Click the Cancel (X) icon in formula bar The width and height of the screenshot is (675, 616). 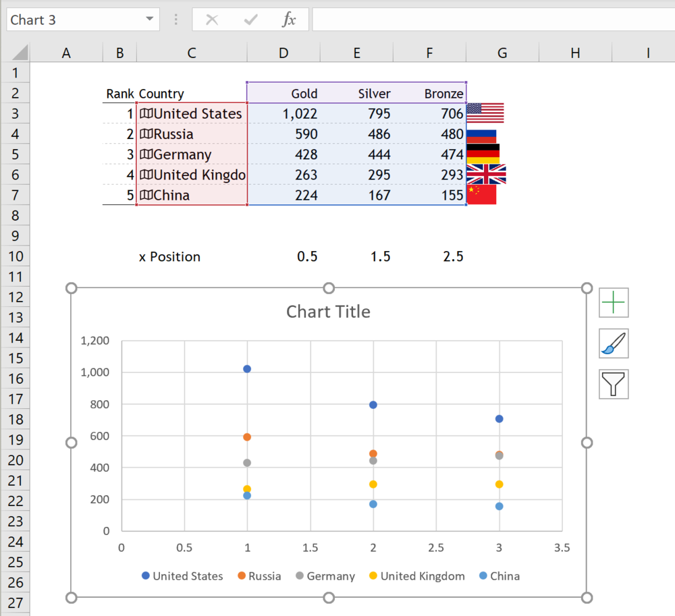(211, 19)
